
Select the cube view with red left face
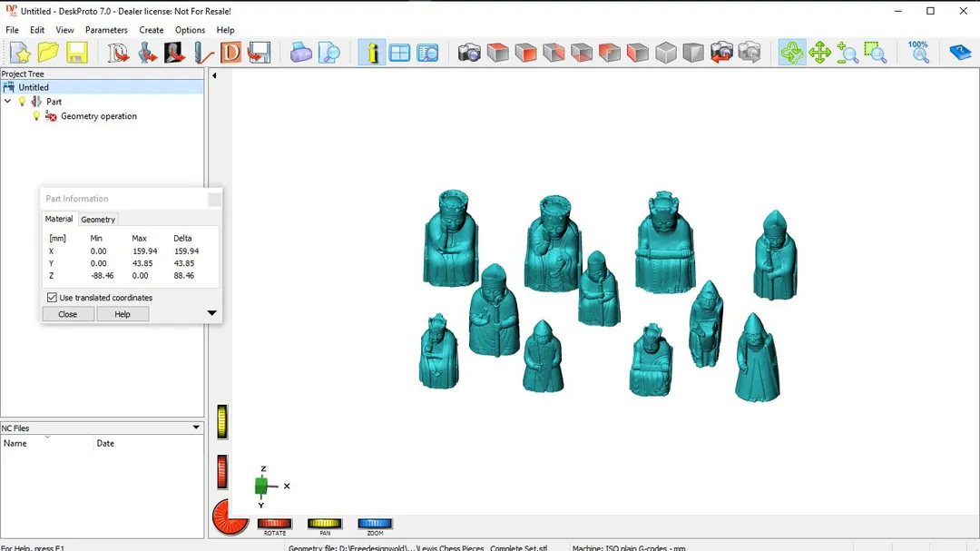[638, 54]
